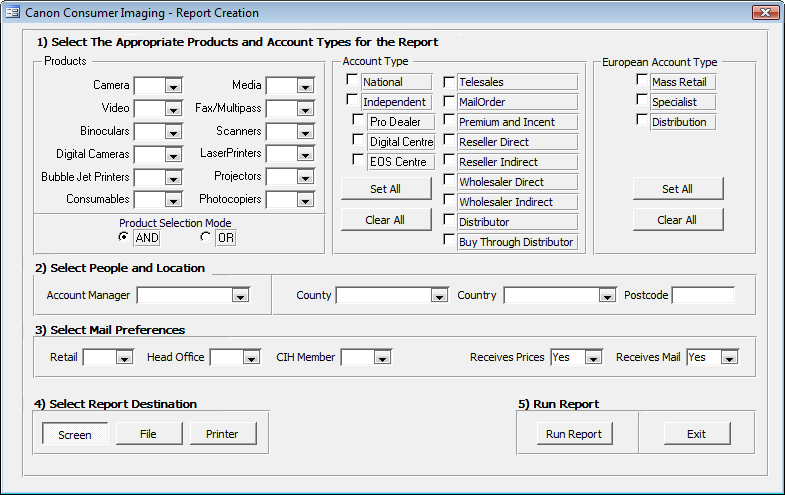
Task: Open the Video dropdown
Action: click(x=173, y=109)
